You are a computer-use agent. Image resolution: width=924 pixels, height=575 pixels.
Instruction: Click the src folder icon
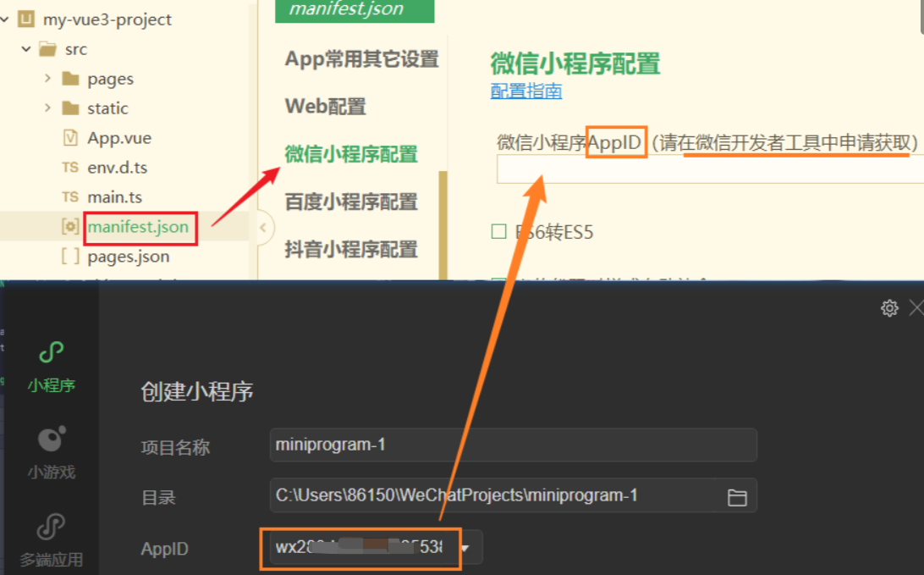point(47,49)
